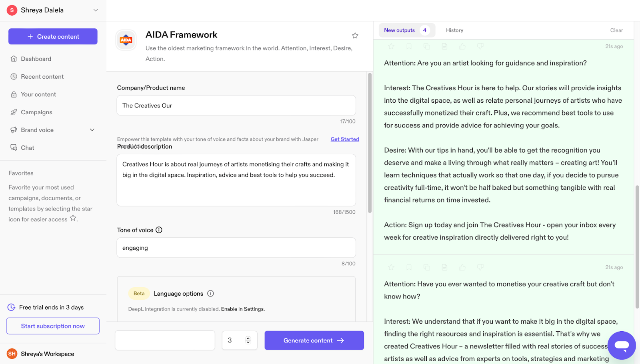Click the Campaigns rocket icon
The image size is (640, 364).
click(x=14, y=112)
